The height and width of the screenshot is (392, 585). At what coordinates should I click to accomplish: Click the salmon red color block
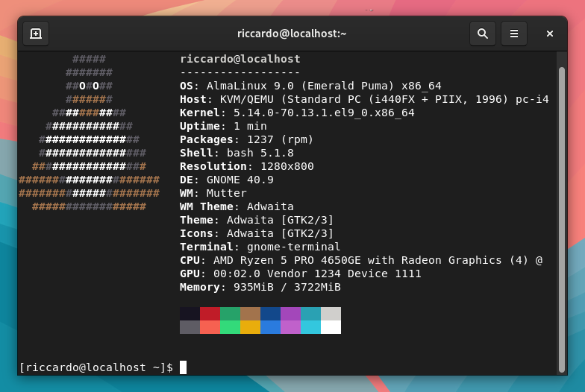pos(210,327)
